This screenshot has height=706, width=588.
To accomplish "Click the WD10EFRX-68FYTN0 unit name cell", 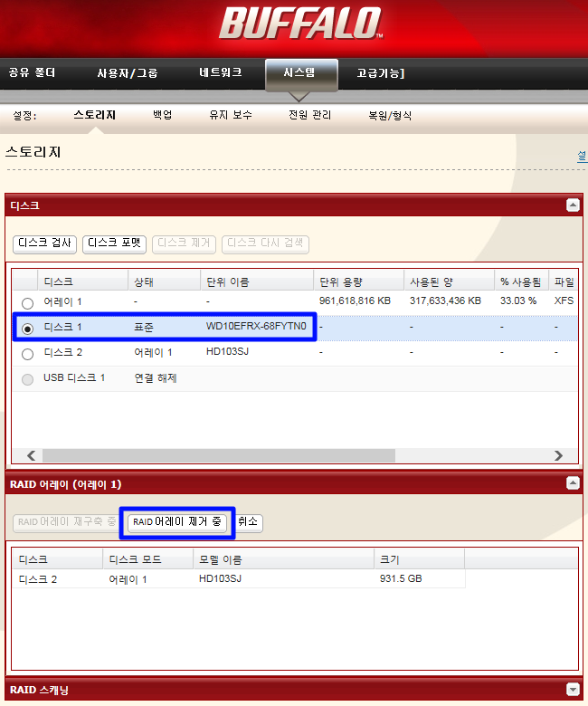I will 256,326.
